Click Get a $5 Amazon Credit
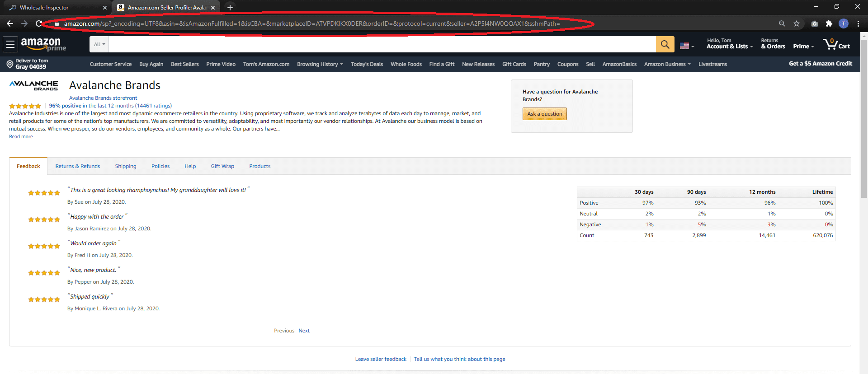Screen dimensions: 868x374 pos(821,64)
